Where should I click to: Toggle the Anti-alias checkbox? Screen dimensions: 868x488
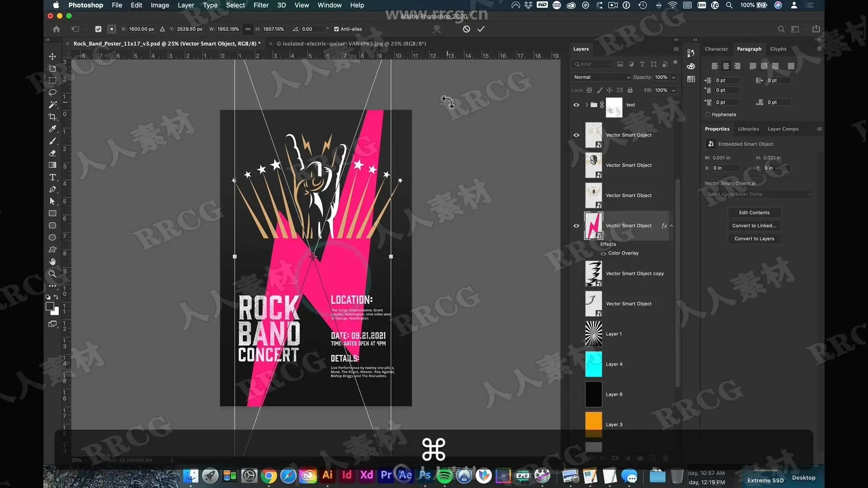pyautogui.click(x=336, y=29)
